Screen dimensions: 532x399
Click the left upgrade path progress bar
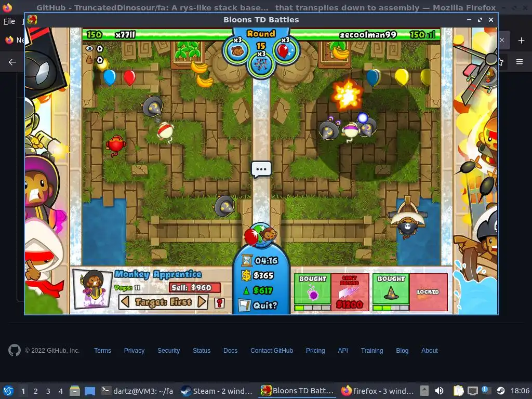(x=312, y=308)
